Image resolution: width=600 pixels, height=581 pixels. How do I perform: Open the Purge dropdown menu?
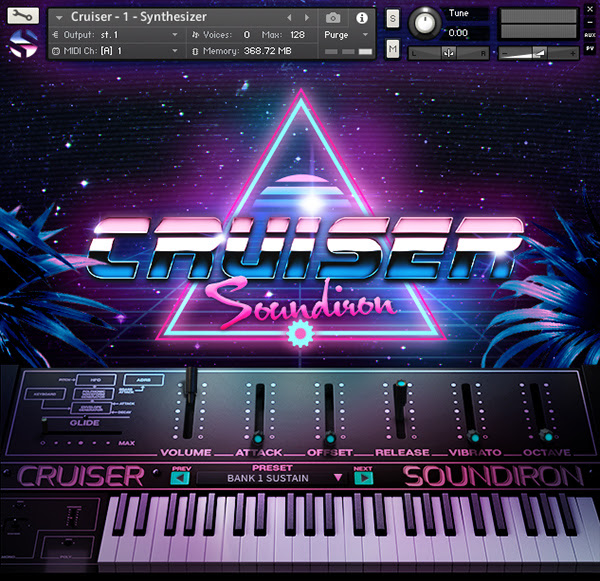pyautogui.click(x=365, y=35)
